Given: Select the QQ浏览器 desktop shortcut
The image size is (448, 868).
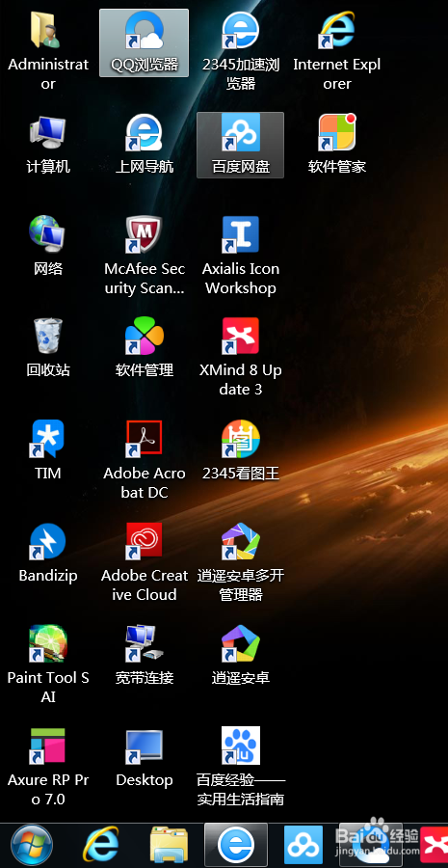Looking at the screenshot, I should click(x=144, y=42).
